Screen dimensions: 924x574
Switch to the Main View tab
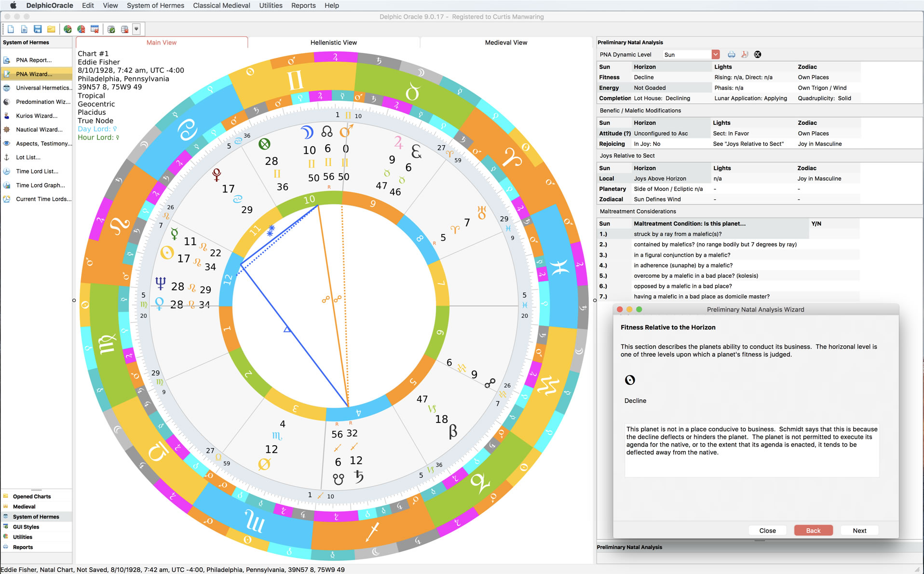(x=162, y=42)
